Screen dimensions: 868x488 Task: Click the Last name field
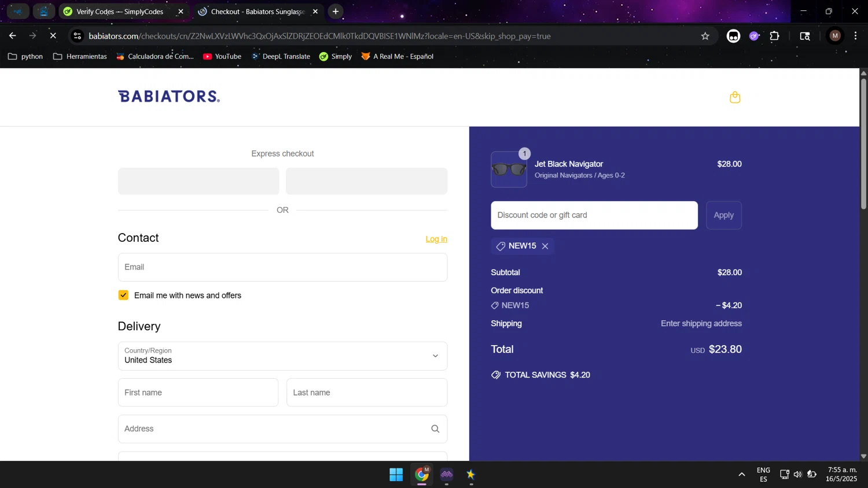click(367, 393)
